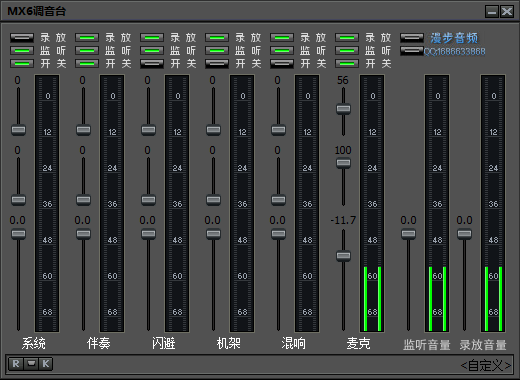Screen dimensions: 520x380
Task: Click the 系统 channel name label
Action: pos(34,343)
